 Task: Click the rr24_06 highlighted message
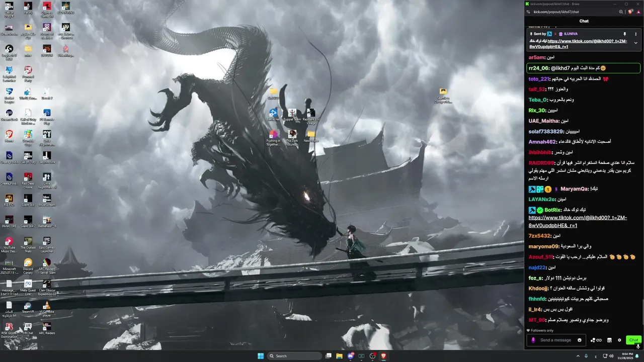(583, 68)
